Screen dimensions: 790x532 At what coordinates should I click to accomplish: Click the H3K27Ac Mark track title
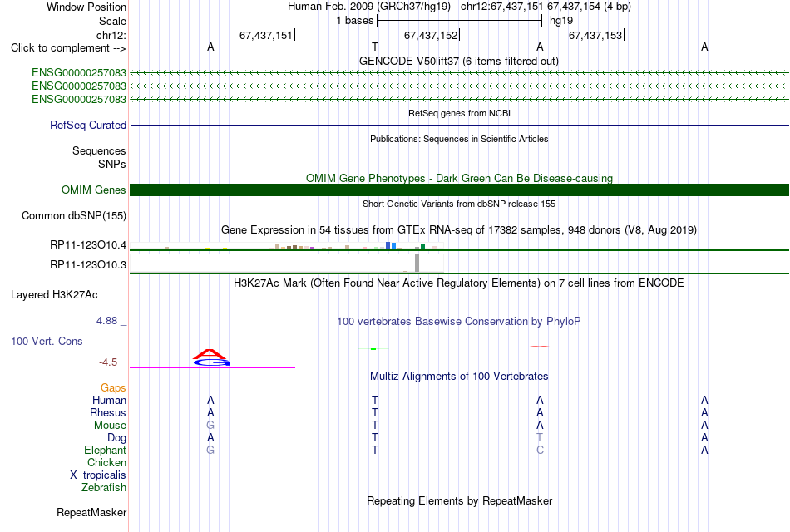(459, 283)
